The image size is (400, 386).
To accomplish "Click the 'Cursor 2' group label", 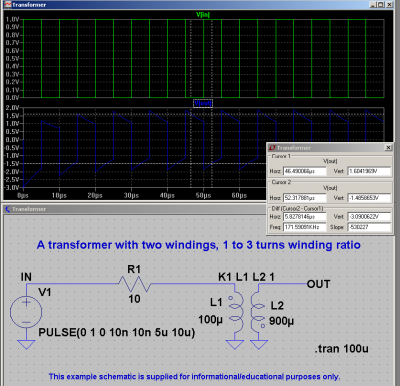I will tap(281, 182).
